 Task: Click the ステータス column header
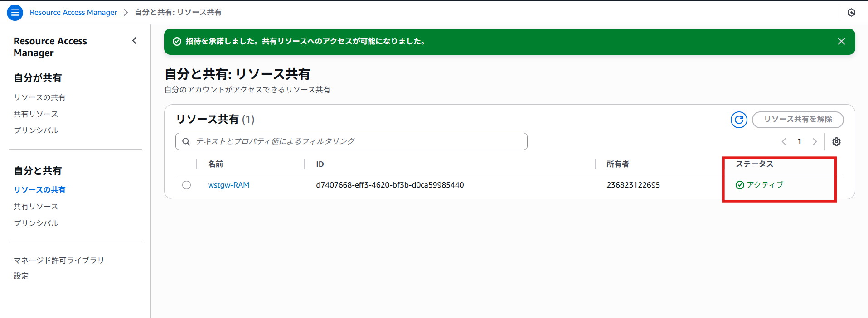(x=754, y=164)
